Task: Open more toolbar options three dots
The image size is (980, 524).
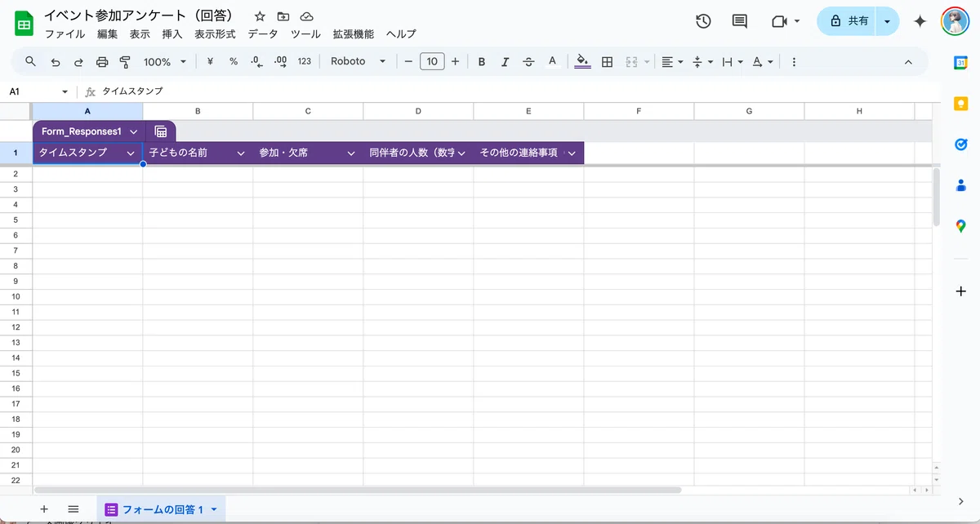Action: point(794,61)
